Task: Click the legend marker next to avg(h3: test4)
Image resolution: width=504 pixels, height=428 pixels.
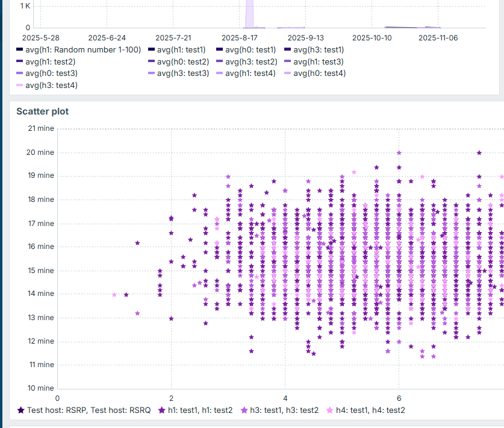Action: (20, 86)
